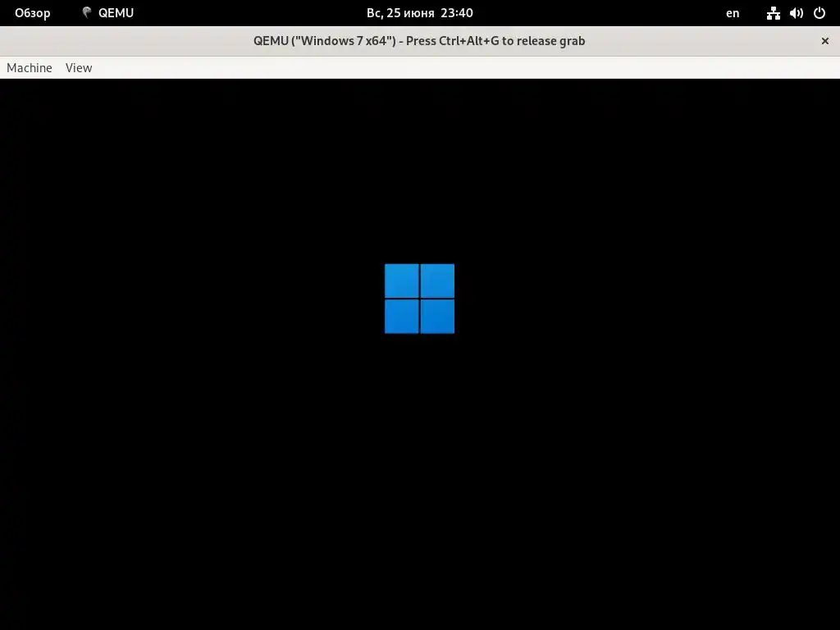Open the power menu icon
Screen dimensions: 840x630
[819, 13]
